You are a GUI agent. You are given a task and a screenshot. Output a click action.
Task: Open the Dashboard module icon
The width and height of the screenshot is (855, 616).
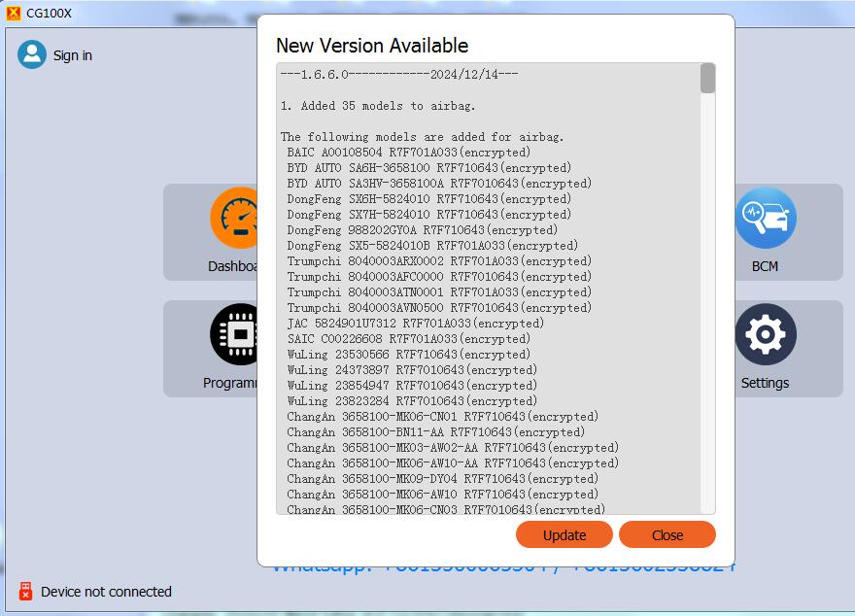click(x=234, y=218)
